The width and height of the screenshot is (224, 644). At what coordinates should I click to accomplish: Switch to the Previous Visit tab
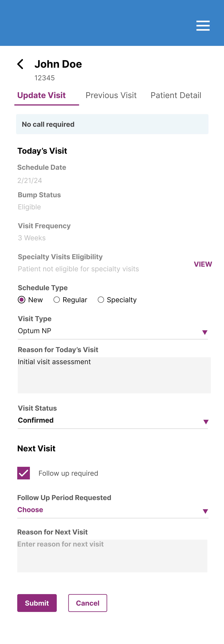pyautogui.click(x=111, y=95)
